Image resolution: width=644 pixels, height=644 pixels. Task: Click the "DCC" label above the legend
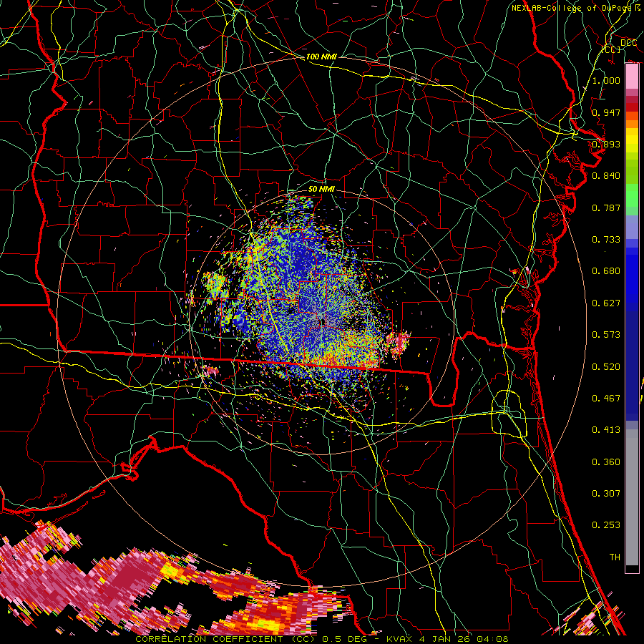pyautogui.click(x=628, y=42)
